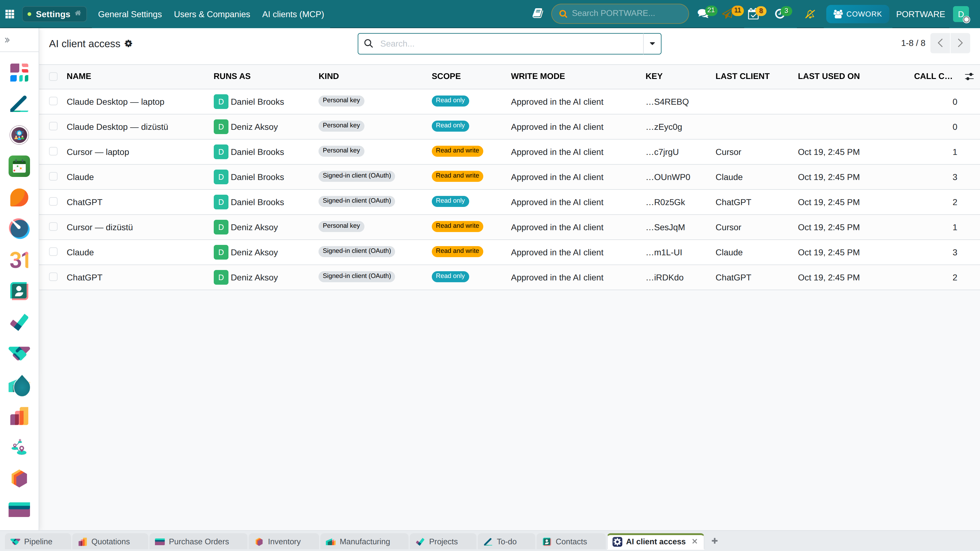The height and width of the screenshot is (551, 980).
Task: Open the orange Discuss bubble app in sidebar
Action: coord(19,197)
